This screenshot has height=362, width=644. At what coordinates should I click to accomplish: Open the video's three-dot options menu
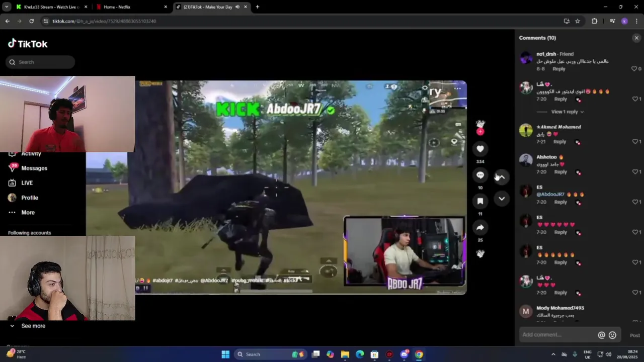(x=457, y=88)
